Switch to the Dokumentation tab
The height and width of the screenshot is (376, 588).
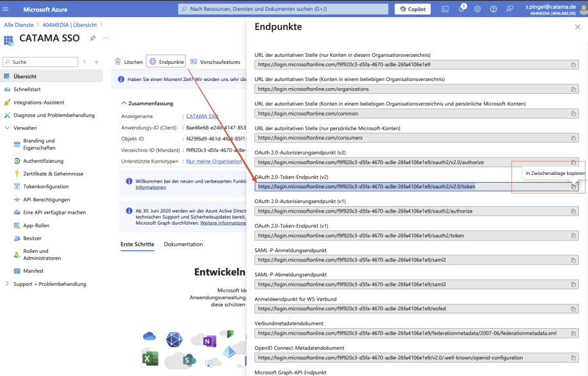183,244
